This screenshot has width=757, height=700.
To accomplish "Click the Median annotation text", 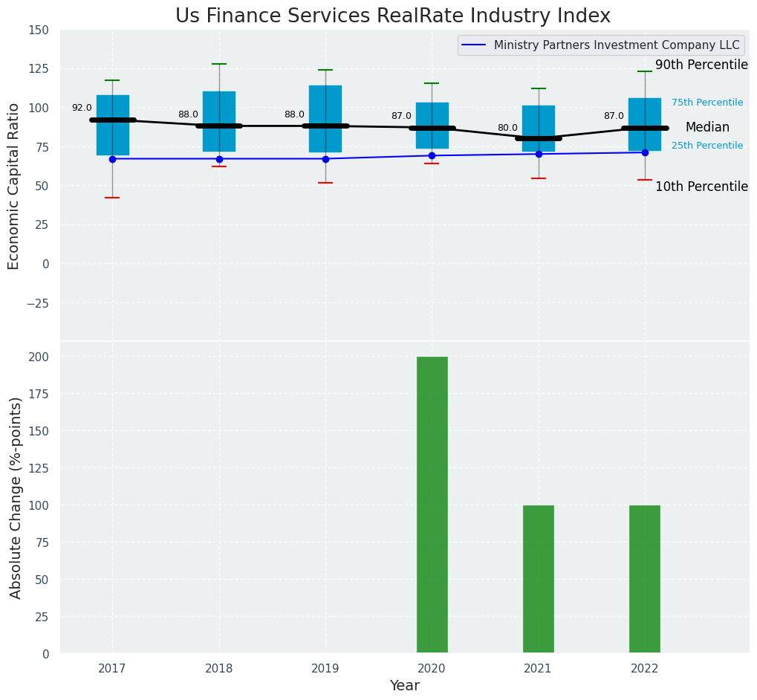I will [x=707, y=128].
